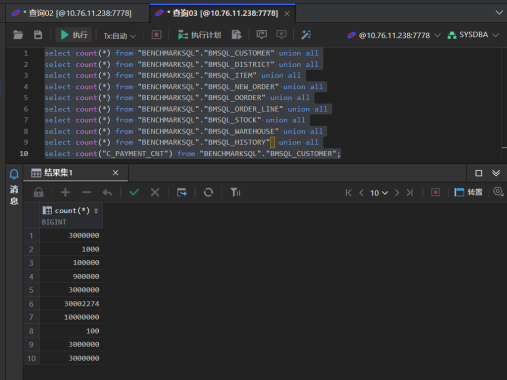Image resolution: width=507 pixels, height=380 pixels.
Task: Select result row number 10
Action: tap(31, 358)
